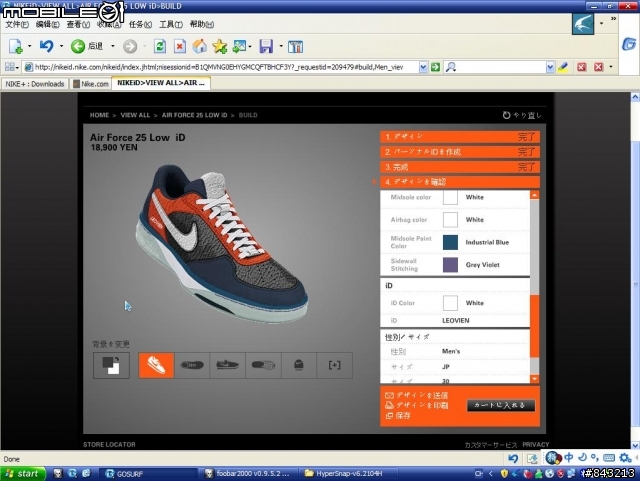Refresh the page with the refresh icon
Viewport: 640px width, 481px height.
pos(160,46)
